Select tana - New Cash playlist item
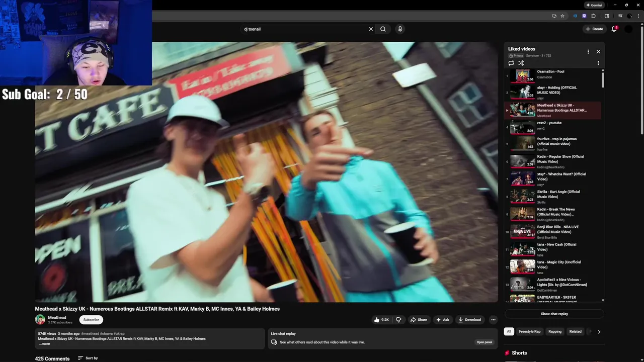The height and width of the screenshot is (362, 644). (x=553, y=249)
